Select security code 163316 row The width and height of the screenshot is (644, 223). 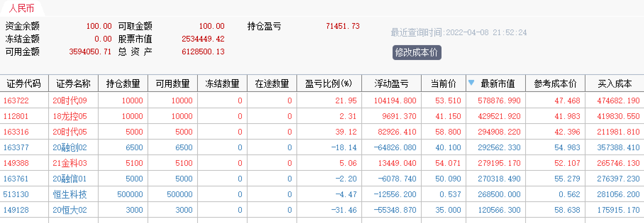click(x=16, y=132)
